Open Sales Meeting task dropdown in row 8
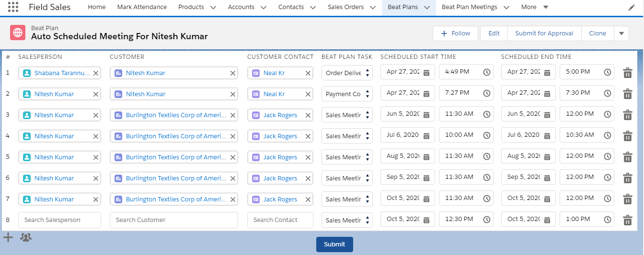The image size is (644, 255). 347,221
